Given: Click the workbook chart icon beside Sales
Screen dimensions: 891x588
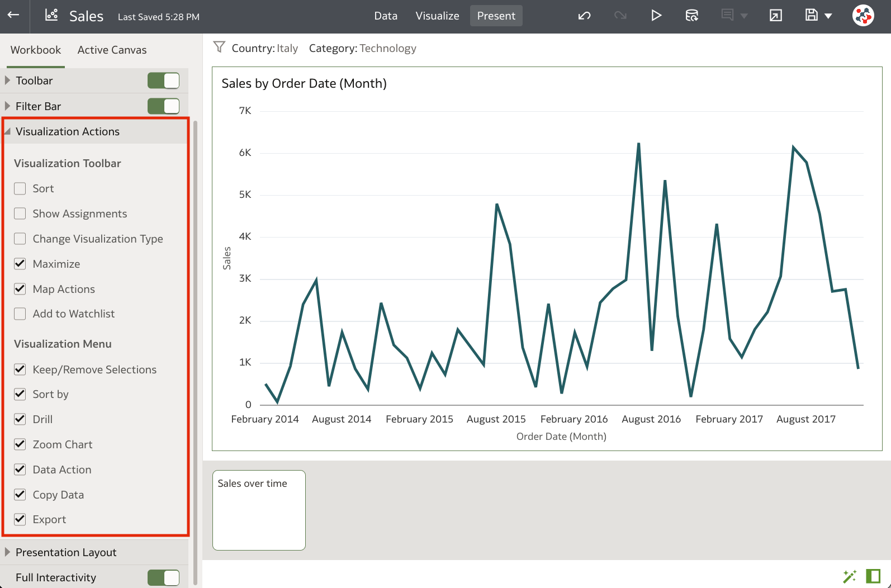Looking at the screenshot, I should pyautogui.click(x=51, y=15).
